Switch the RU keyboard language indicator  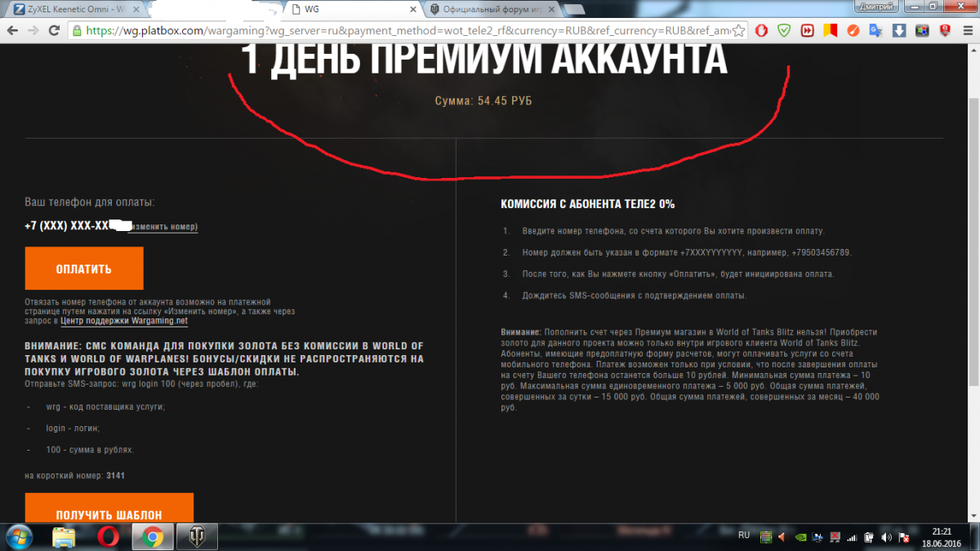(x=743, y=535)
